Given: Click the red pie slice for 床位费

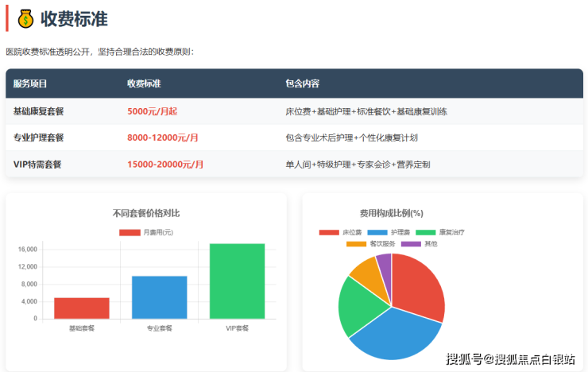Looking at the screenshot, I should [x=417, y=286].
